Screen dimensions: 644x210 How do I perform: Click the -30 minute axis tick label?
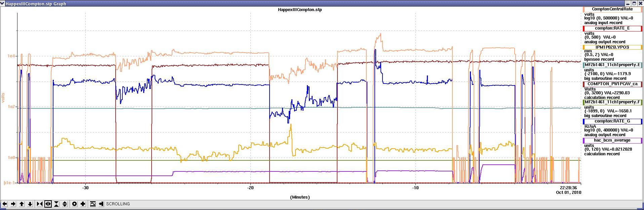[x=85, y=188]
